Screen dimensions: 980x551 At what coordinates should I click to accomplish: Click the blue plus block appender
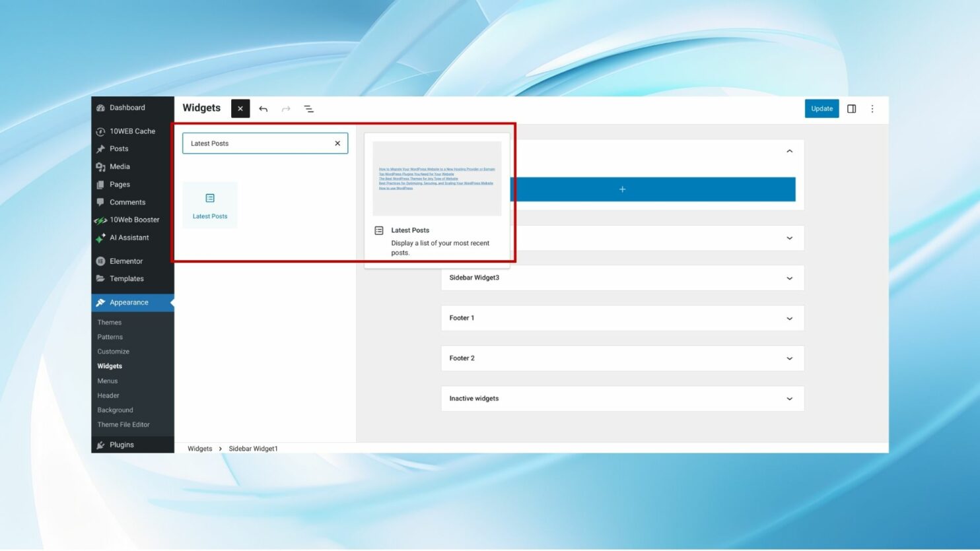pos(622,189)
